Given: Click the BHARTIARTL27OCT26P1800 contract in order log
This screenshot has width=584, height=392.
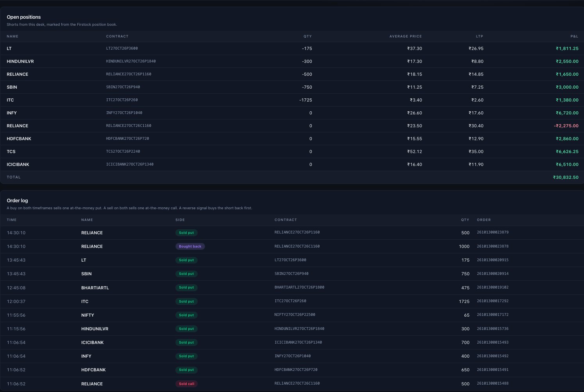Looking at the screenshot, I should point(299,287).
